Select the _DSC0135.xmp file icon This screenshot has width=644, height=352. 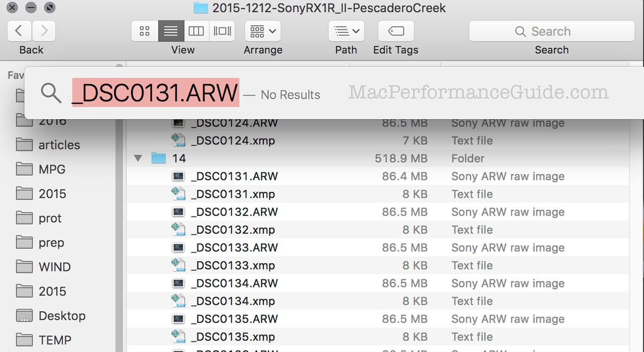coord(178,336)
